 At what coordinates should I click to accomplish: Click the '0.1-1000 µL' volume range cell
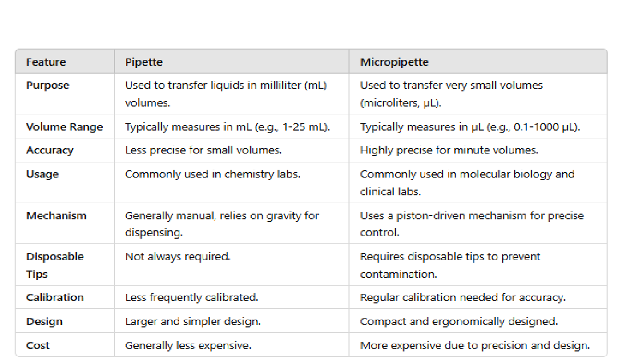click(x=470, y=127)
